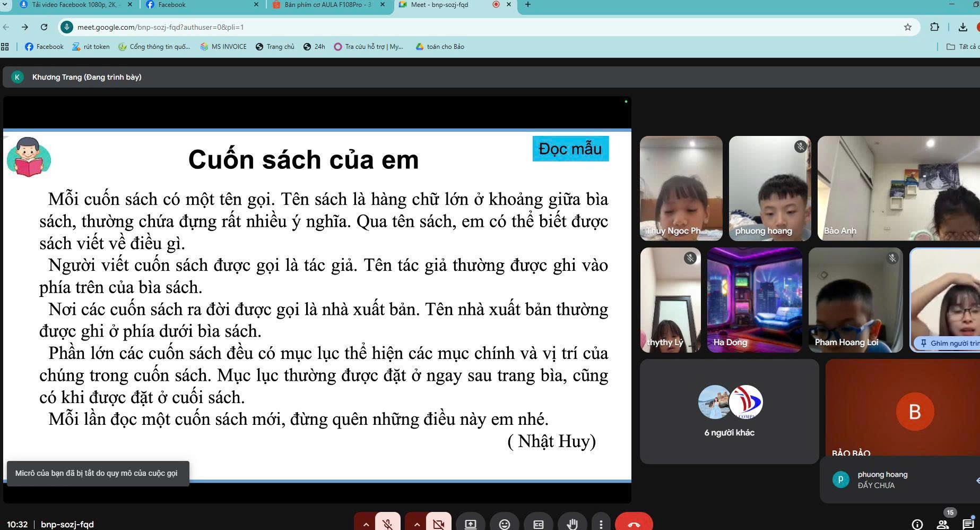Image resolution: width=980 pixels, height=530 pixels.
Task: Open the chat panel
Action: (968, 524)
